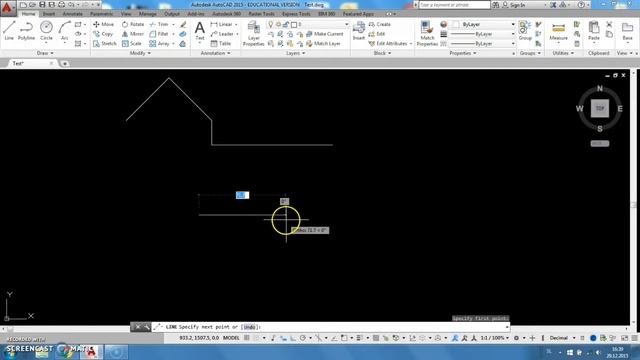Click Create block button

380,24
